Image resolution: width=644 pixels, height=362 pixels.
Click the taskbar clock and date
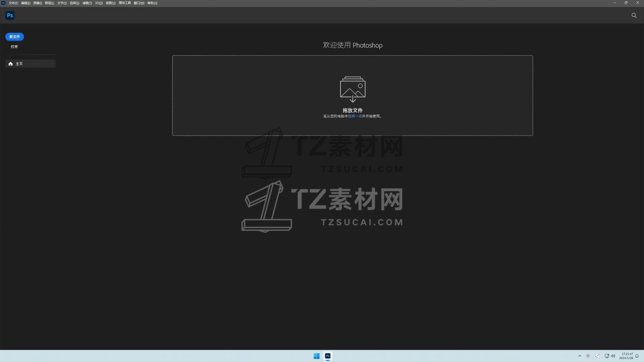click(x=626, y=356)
